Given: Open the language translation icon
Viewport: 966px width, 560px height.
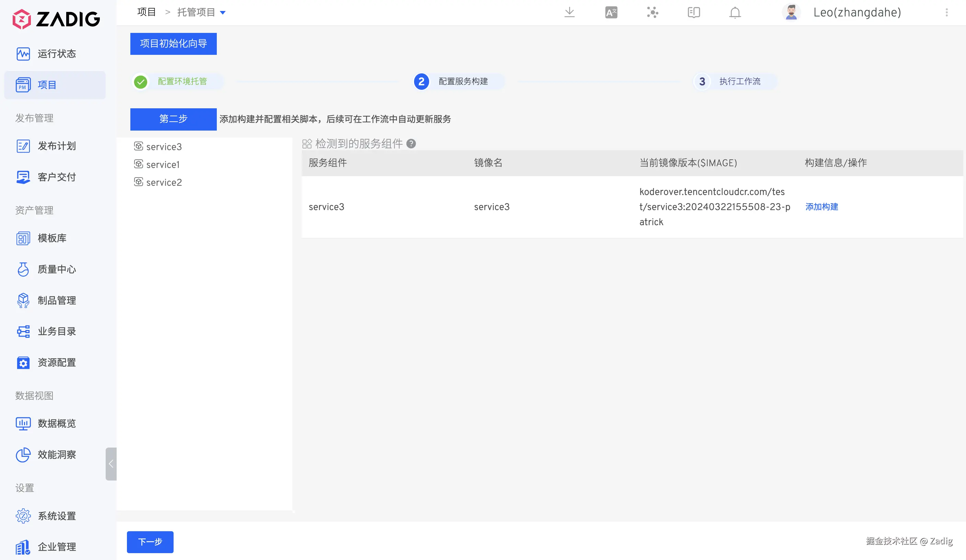Looking at the screenshot, I should (611, 13).
